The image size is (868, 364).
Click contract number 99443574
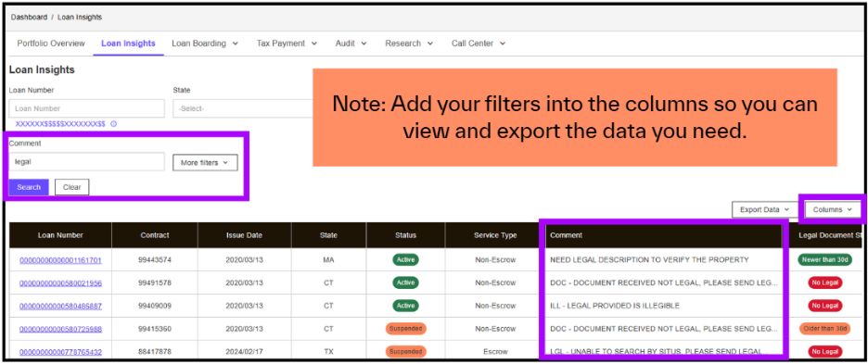[155, 260]
